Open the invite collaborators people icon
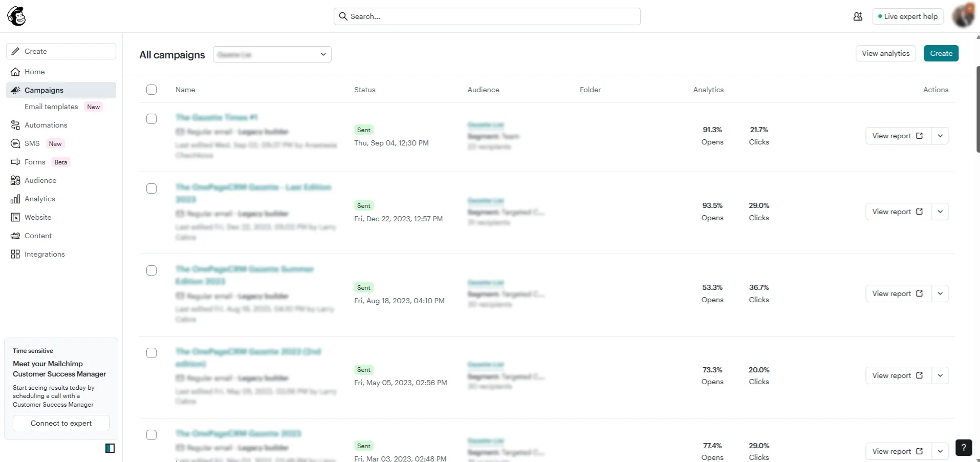The width and height of the screenshot is (980, 462). (858, 16)
